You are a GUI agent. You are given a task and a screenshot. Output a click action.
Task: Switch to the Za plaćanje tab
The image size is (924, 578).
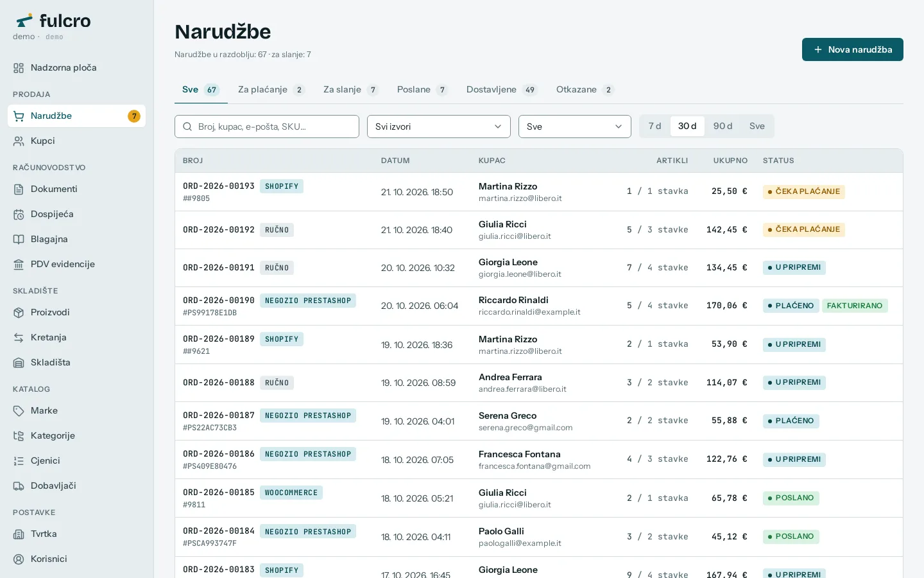click(x=271, y=90)
